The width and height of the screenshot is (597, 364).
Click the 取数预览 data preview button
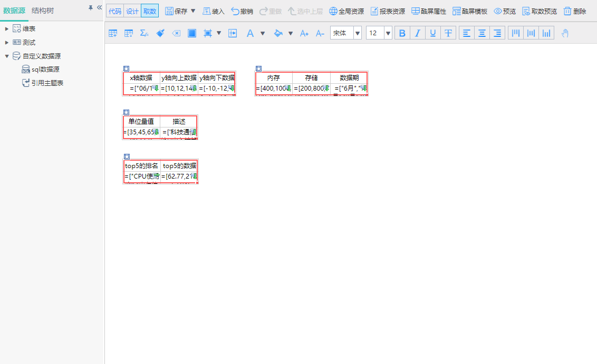coord(539,11)
